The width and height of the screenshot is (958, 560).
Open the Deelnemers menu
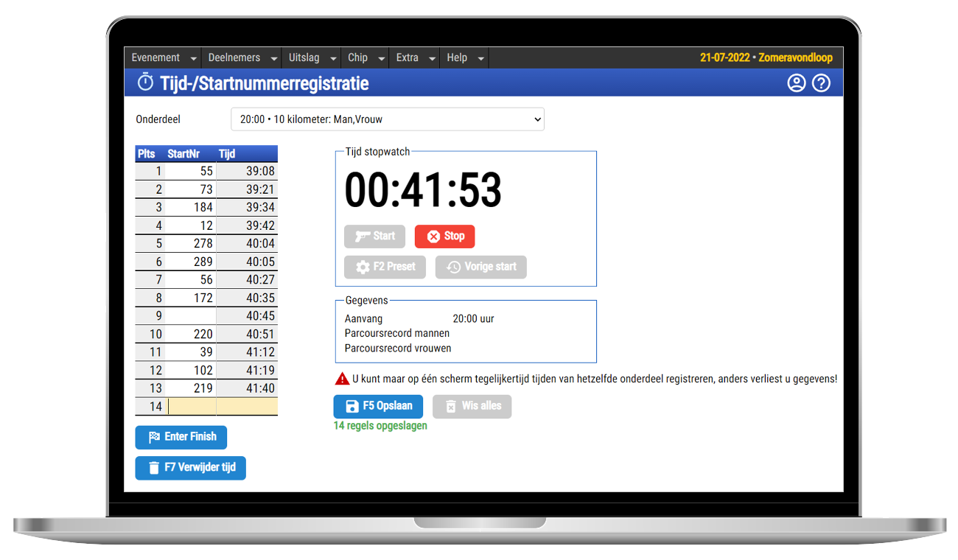[234, 57]
